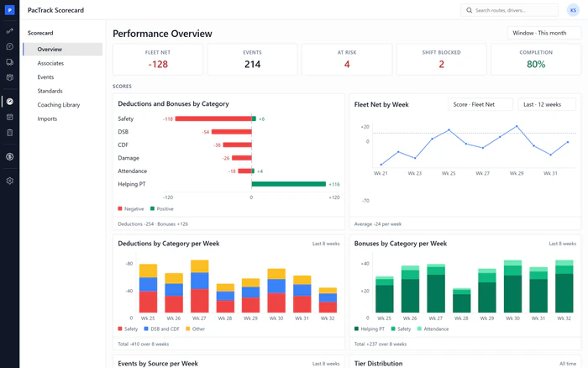The height and width of the screenshot is (368, 588).
Task: Click 'Total +237 over 8 weeks' text
Action: coord(381,344)
